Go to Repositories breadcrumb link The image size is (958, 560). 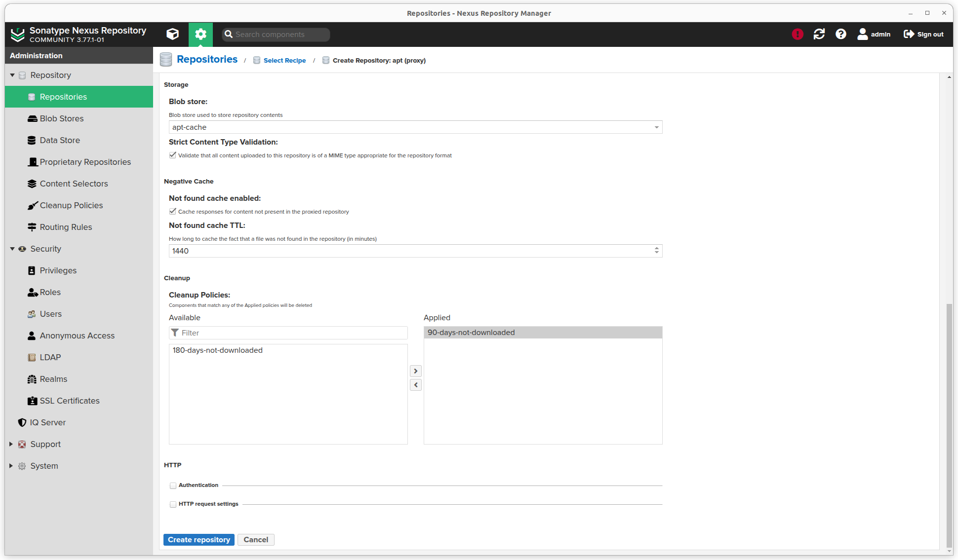point(207,59)
